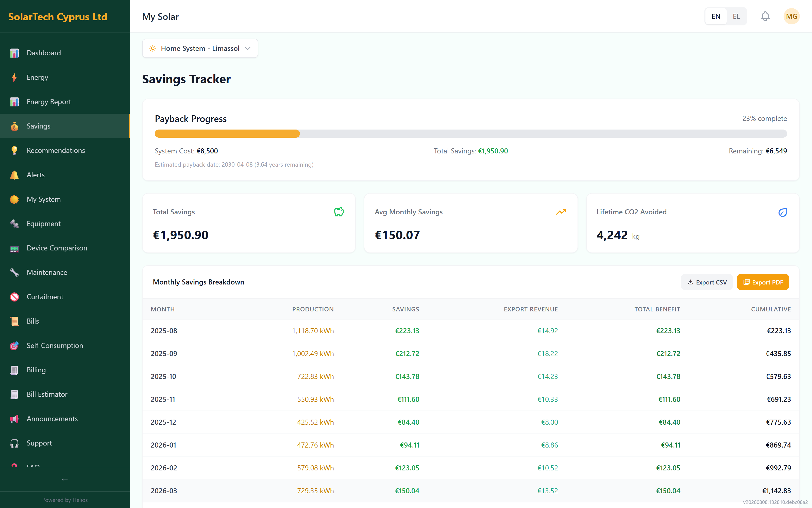Open Recommendations in the sidebar
This screenshot has height=508, width=812.
pyautogui.click(x=65, y=151)
